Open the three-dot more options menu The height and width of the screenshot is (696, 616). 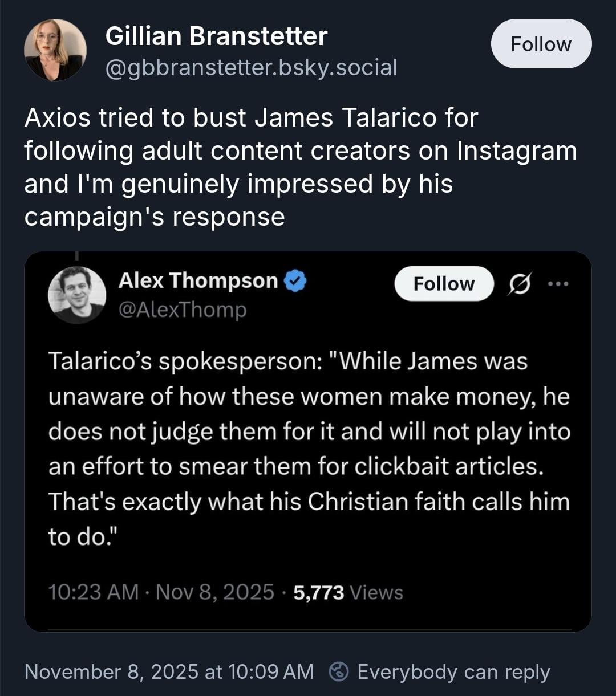(x=558, y=283)
